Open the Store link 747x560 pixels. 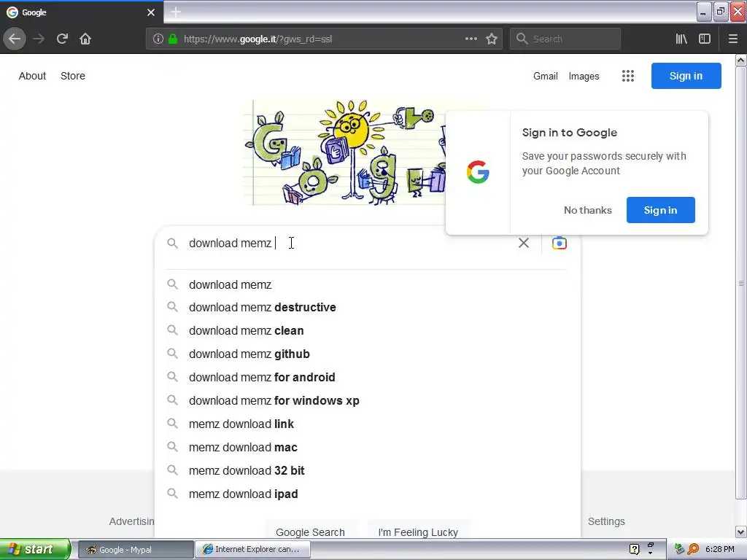click(x=73, y=76)
